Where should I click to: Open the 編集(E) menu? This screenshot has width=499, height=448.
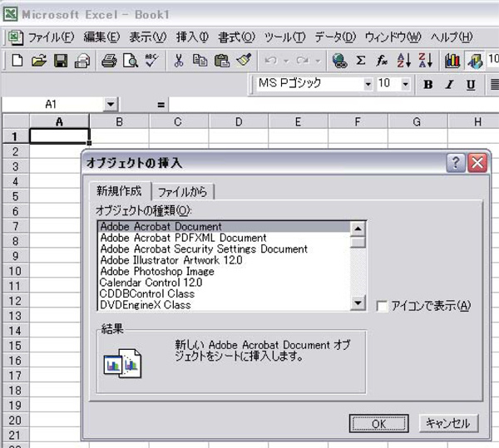pyautogui.click(x=101, y=37)
